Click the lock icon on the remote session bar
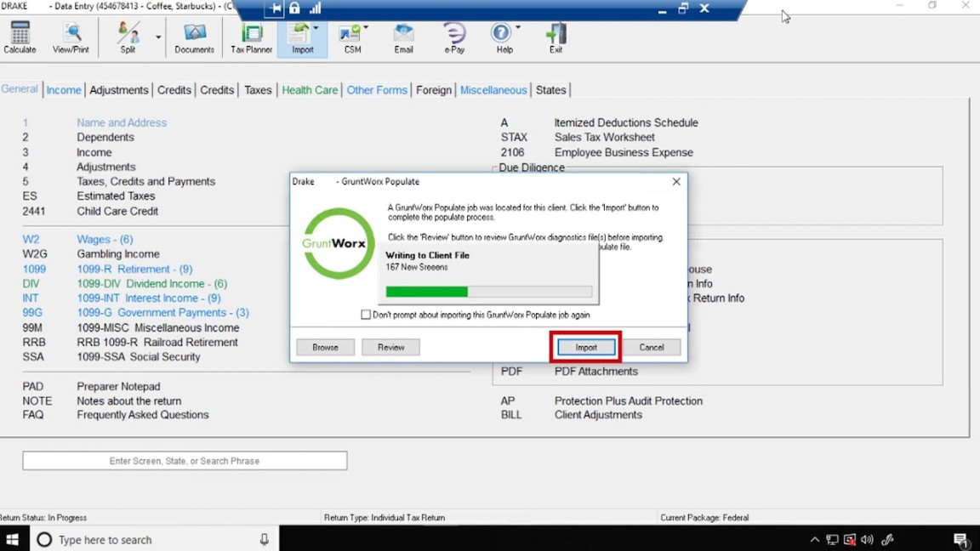Image resolution: width=980 pixels, height=551 pixels. [294, 9]
